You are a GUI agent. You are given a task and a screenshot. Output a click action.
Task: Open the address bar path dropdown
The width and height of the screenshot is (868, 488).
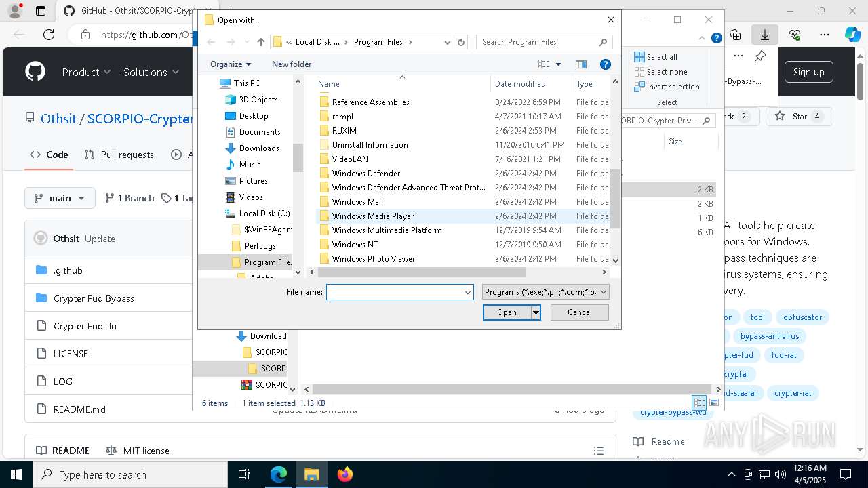[x=448, y=42]
